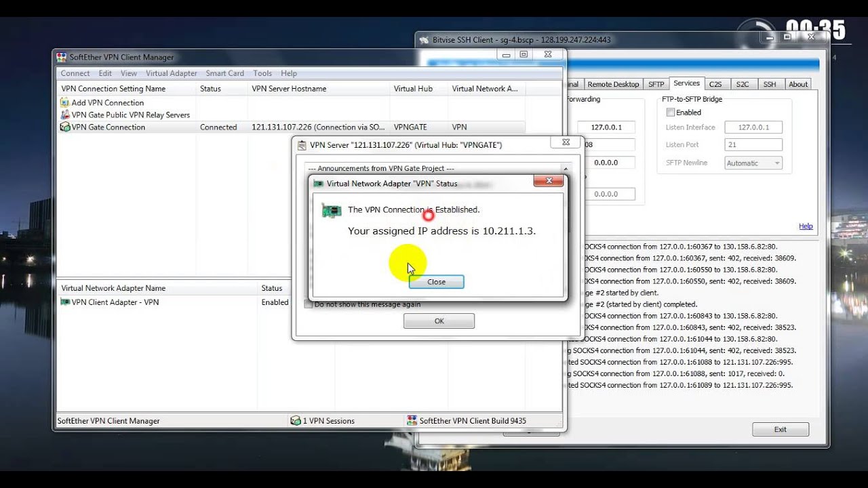The image size is (868, 488).
Task: Click SoftEther VPN Client Manager title icon
Action: (x=62, y=58)
